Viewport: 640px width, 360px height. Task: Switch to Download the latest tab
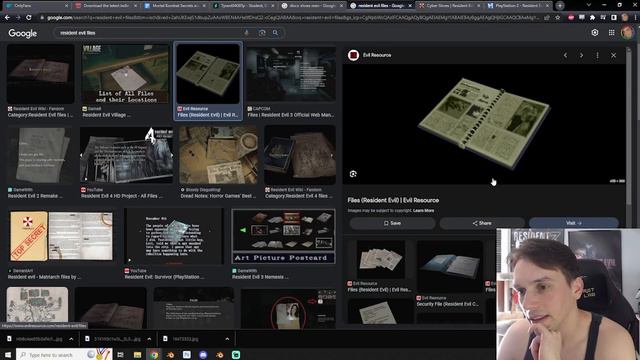(106, 6)
